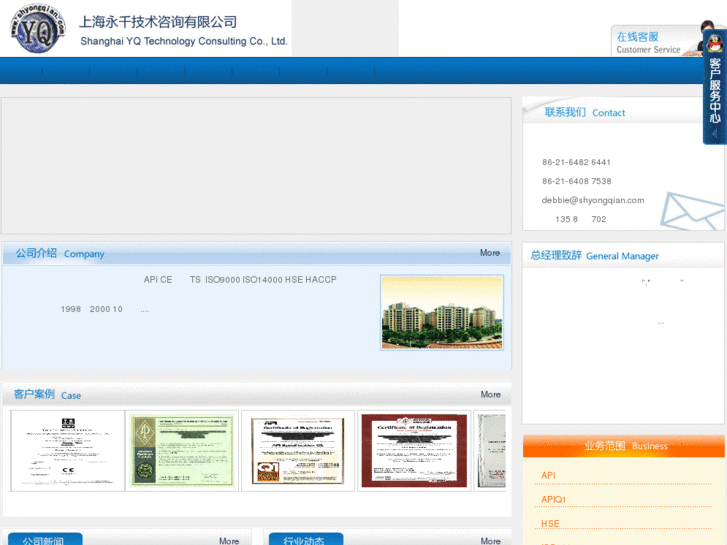Click the Case section heading
The width and height of the screenshot is (727, 545).
[x=47, y=395]
